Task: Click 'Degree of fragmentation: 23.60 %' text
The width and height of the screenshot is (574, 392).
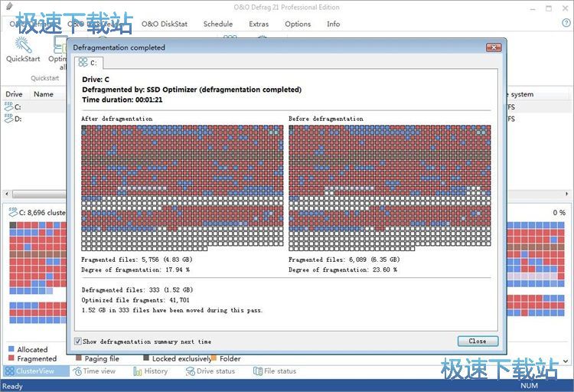Action: tap(343, 269)
